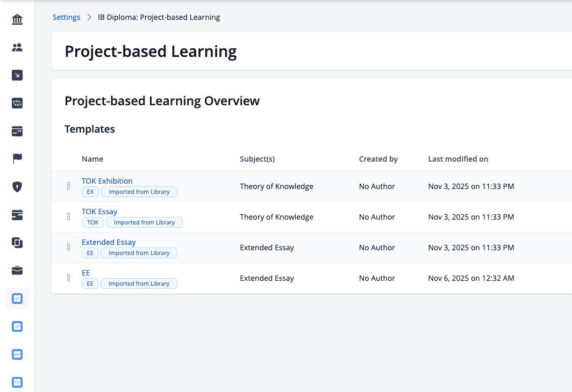The image size is (572, 392).
Task: Select the CP programme icon
Action: pyautogui.click(x=17, y=326)
